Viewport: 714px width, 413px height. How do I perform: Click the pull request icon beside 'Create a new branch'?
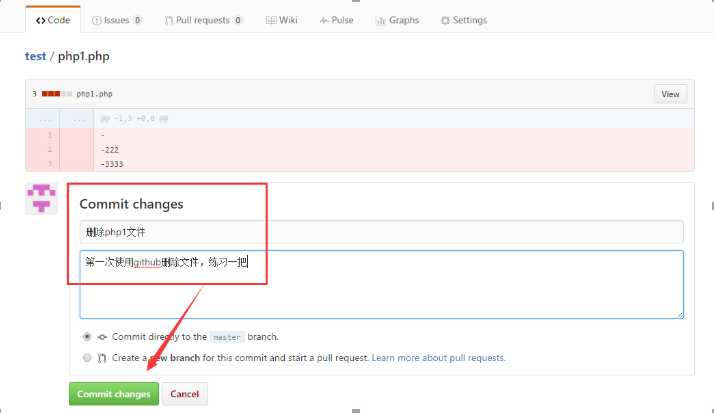102,357
